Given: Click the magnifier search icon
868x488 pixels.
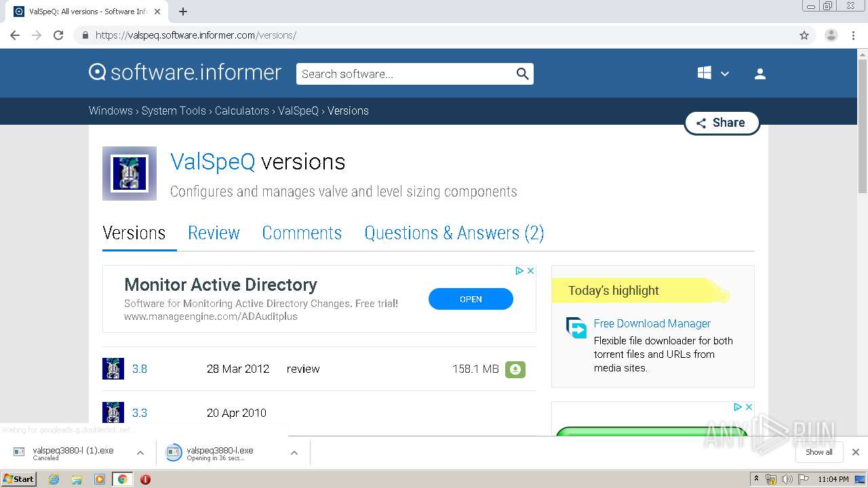Looking at the screenshot, I should click(x=522, y=74).
